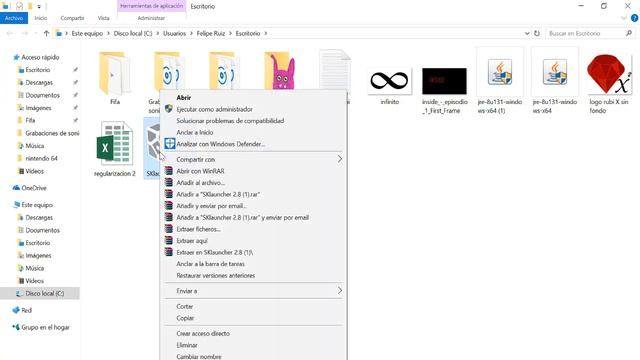The height and width of the screenshot is (360, 640).
Task: Click the up-one-level arrow
Action: pos(46,33)
